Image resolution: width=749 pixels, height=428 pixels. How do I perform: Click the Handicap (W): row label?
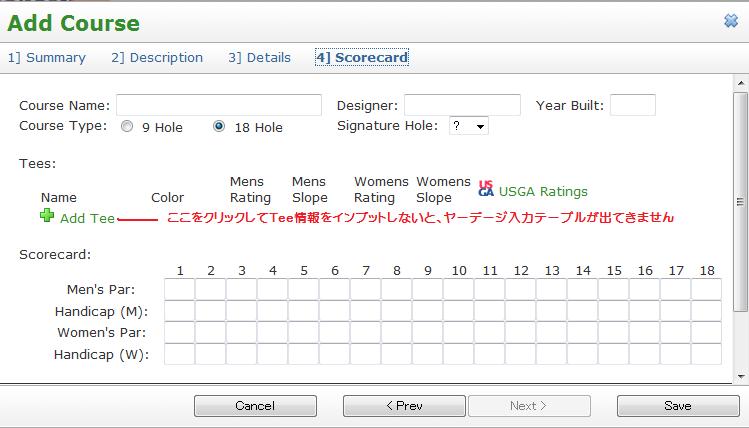point(101,354)
